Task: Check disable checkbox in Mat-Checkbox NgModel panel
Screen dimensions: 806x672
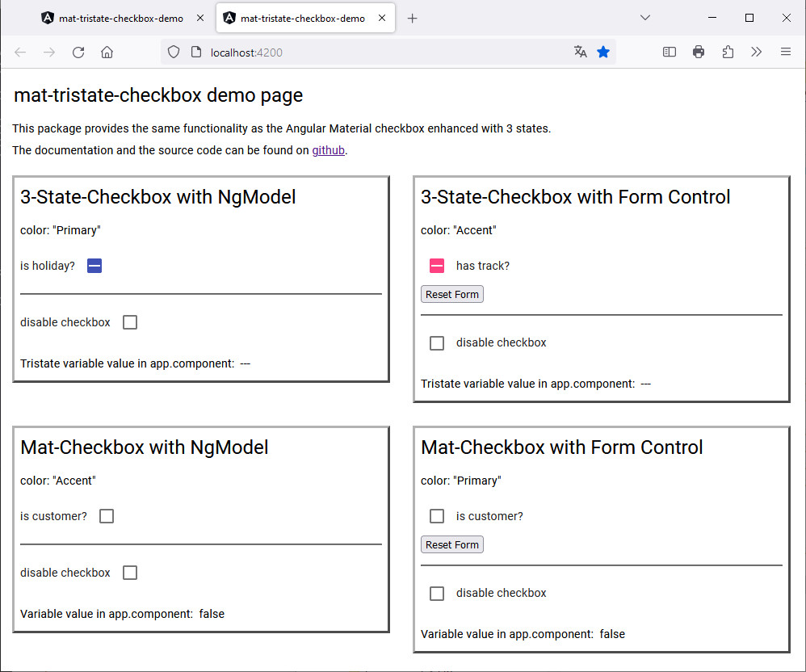Action: pos(130,573)
